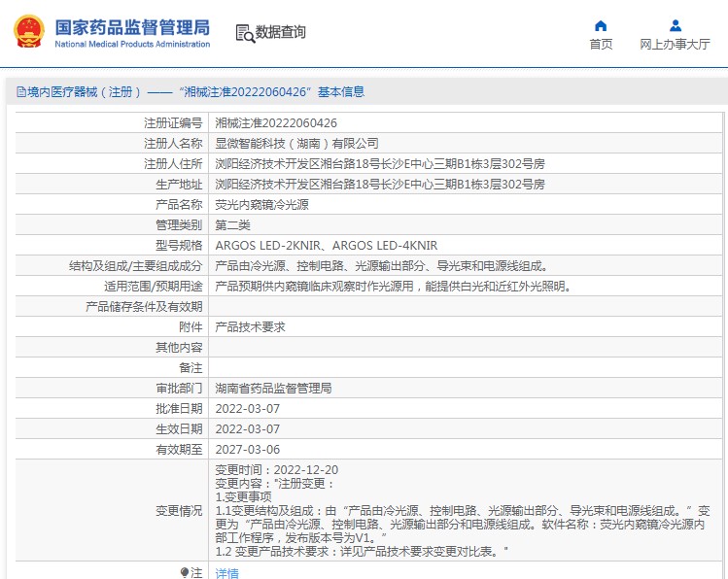Viewport: 728px width, 579px height.
Task: Click the user person icon
Action: point(675,25)
